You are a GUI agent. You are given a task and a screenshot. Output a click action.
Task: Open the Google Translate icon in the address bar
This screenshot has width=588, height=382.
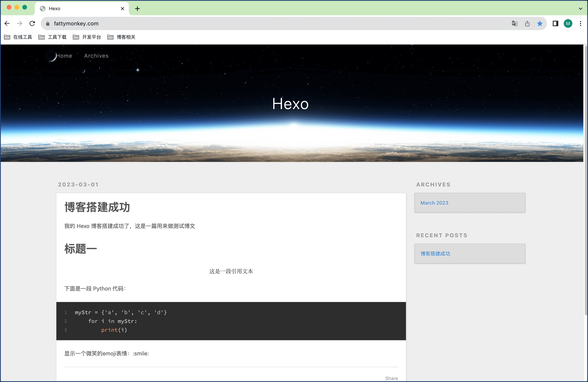pyautogui.click(x=515, y=23)
